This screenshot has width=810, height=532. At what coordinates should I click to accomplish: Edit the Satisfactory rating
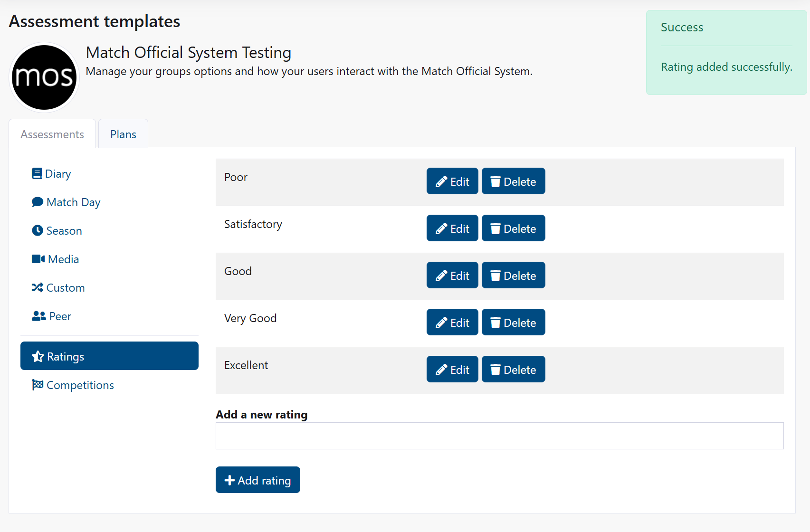click(x=452, y=228)
